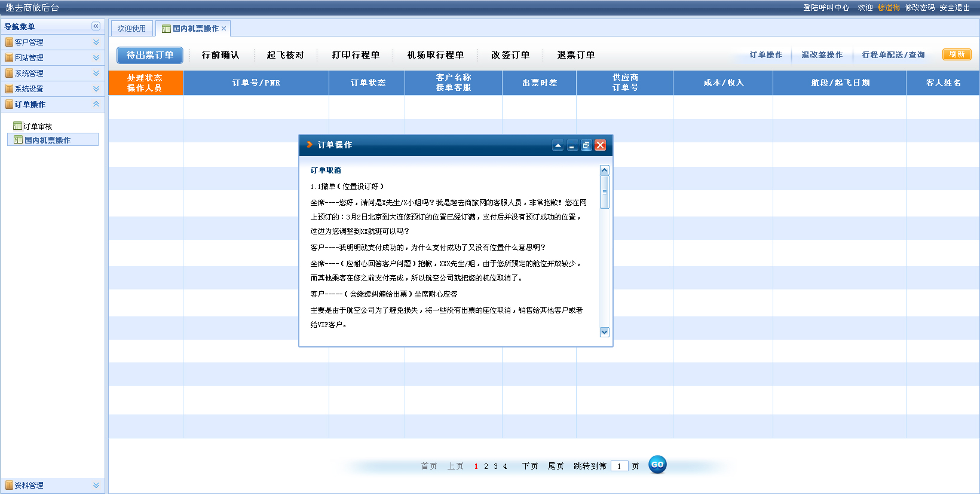Restore the 订单操作 dialog window
The width and height of the screenshot is (980, 494).
(586, 145)
